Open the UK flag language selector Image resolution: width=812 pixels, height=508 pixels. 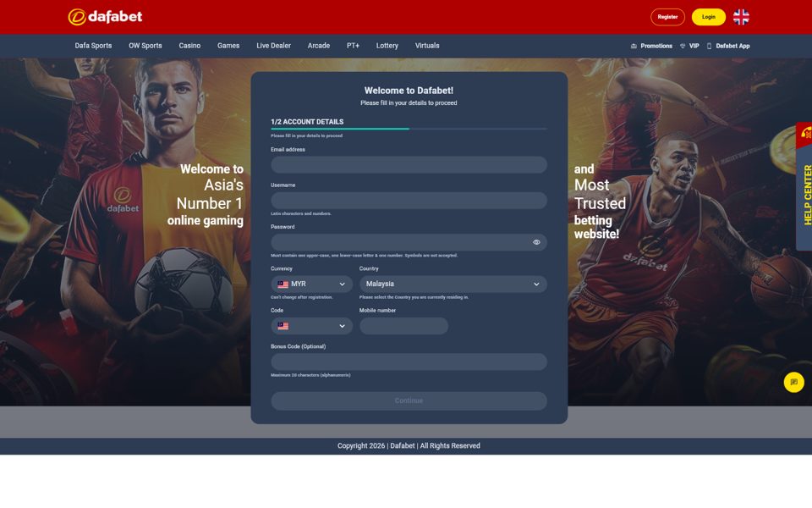click(x=741, y=17)
